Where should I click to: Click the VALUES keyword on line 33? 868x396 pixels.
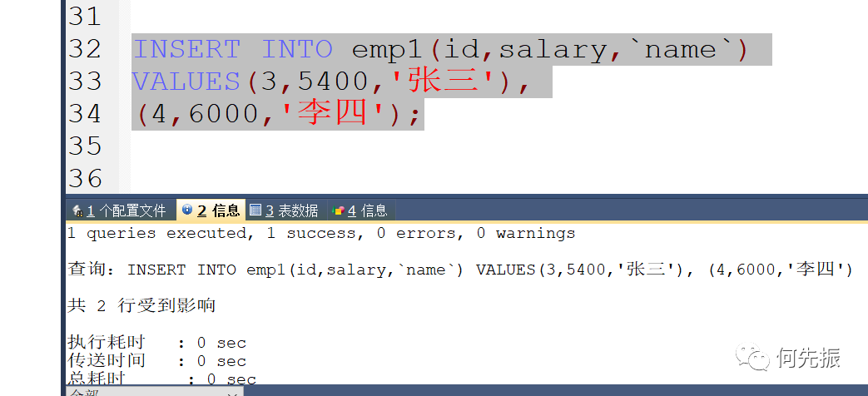pyautogui.click(x=186, y=82)
